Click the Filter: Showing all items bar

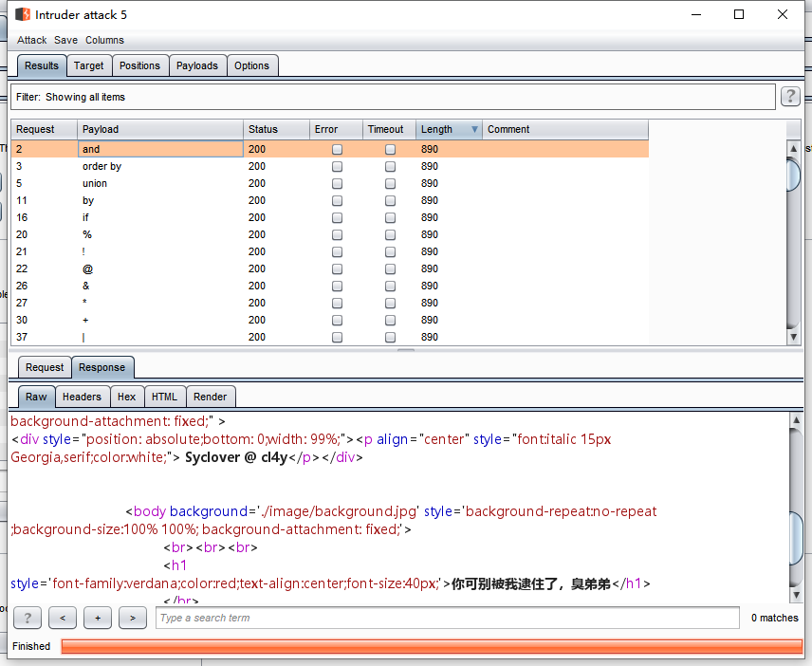point(393,97)
